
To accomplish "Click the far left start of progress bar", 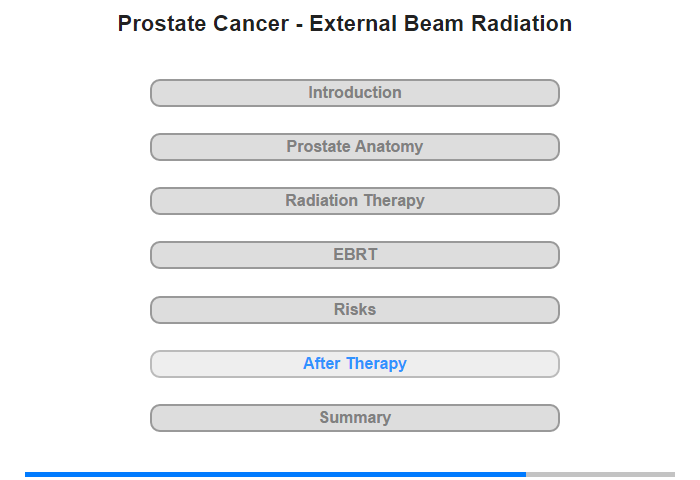I will 26,474.
